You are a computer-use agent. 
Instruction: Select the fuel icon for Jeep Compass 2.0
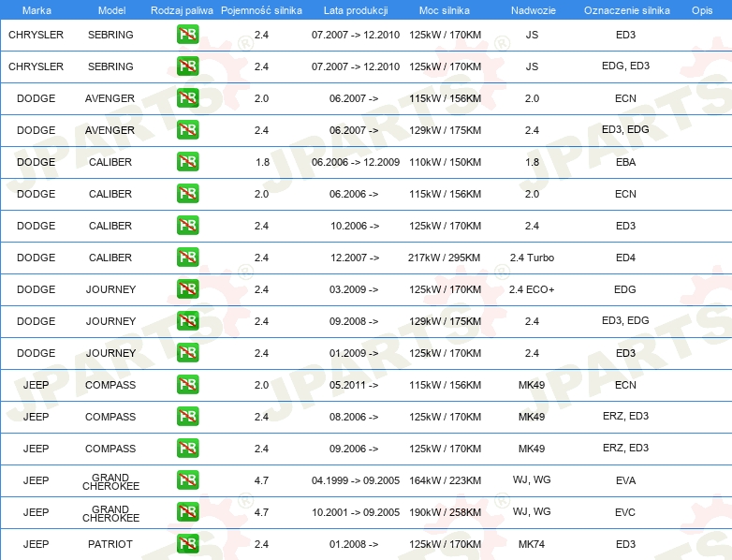pos(187,385)
